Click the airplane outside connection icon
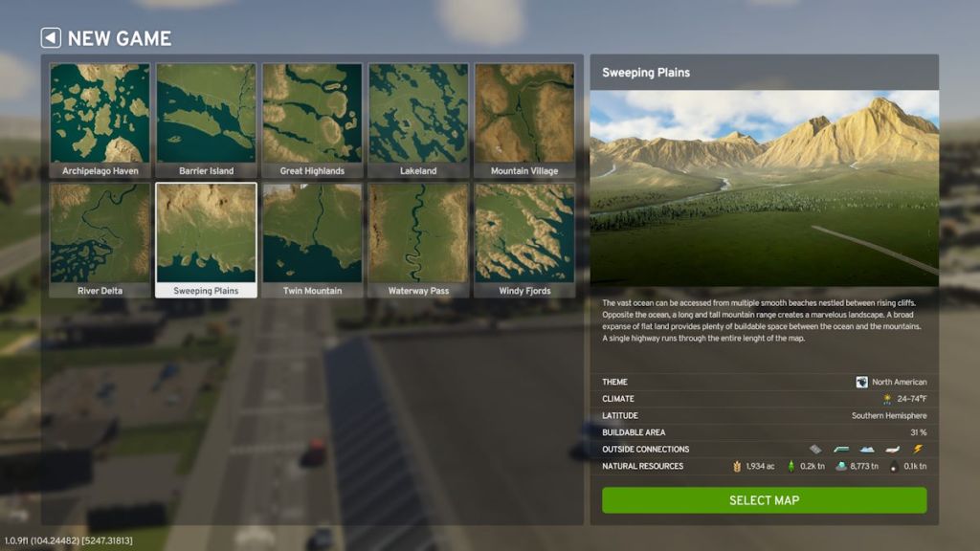Viewport: 980px width, 551px height. pos(891,449)
